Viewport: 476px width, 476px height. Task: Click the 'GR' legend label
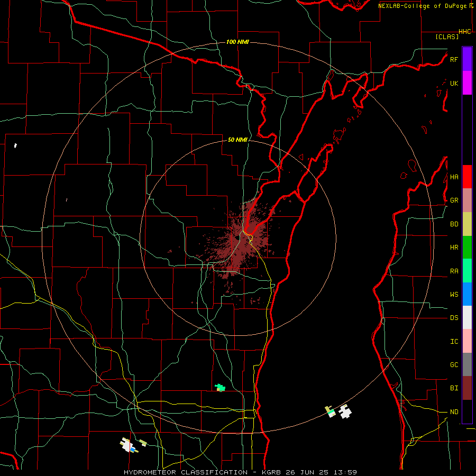[x=454, y=200]
